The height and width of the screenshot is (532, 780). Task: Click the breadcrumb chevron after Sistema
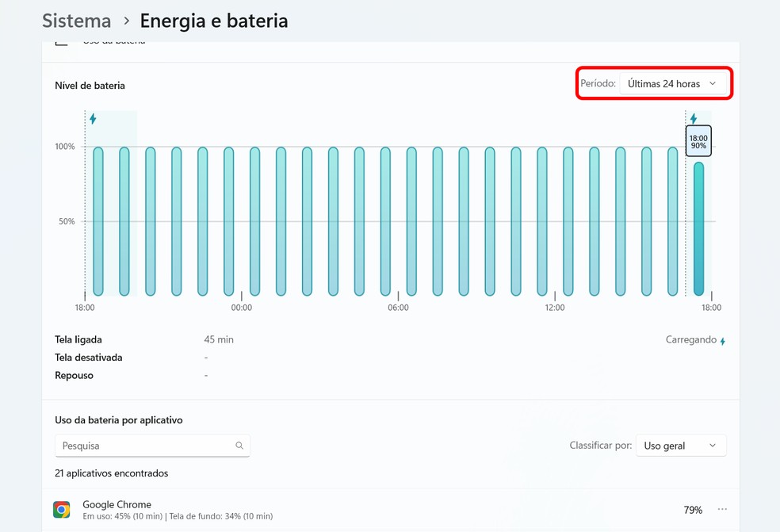click(126, 21)
